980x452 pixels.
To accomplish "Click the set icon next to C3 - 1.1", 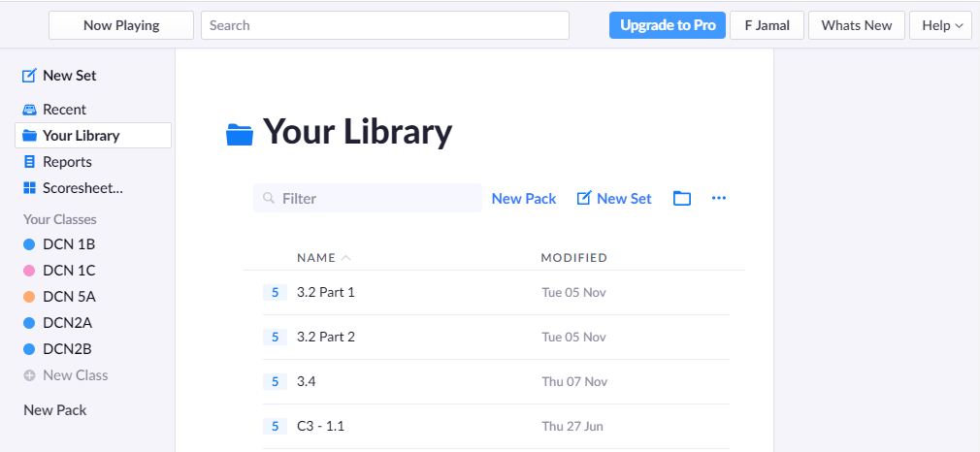I will pos(275,426).
